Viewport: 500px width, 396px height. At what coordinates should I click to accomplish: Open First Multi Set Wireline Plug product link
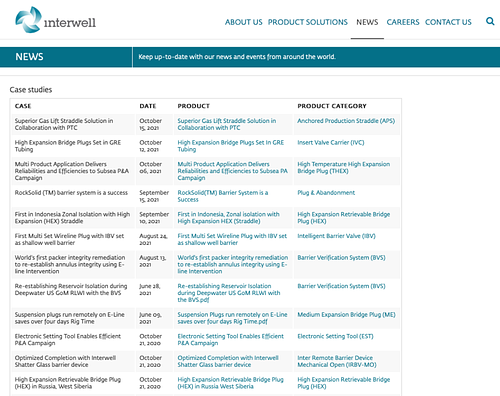point(232,239)
